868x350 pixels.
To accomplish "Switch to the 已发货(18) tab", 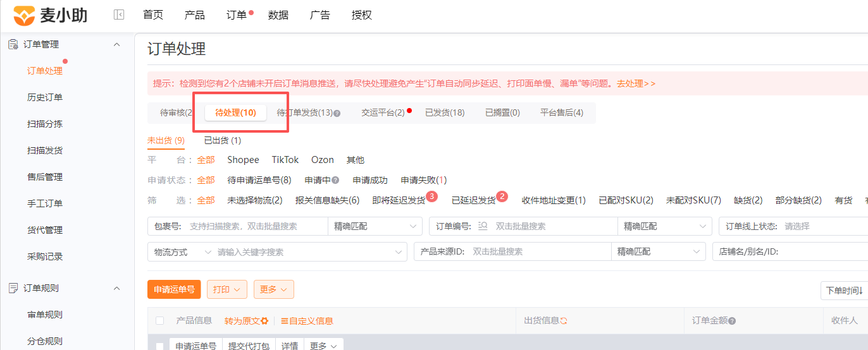I will (445, 113).
